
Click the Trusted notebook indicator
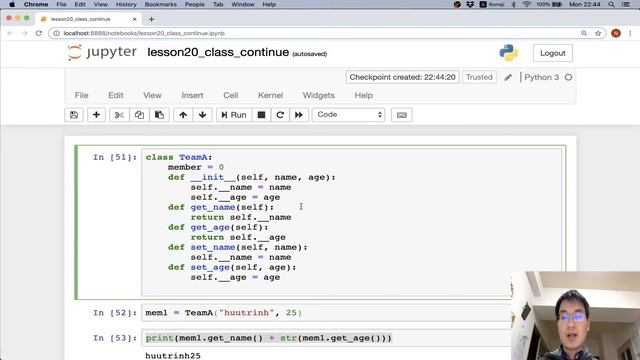(x=479, y=77)
